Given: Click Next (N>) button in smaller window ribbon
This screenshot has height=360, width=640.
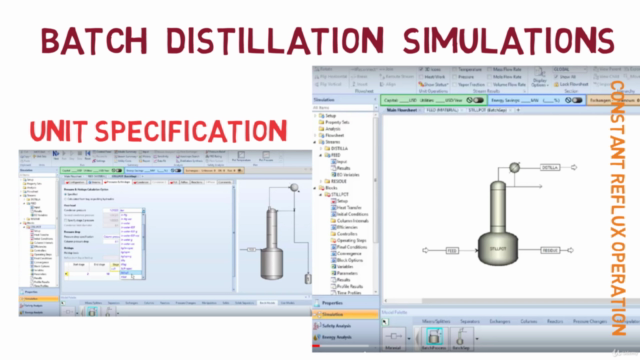Looking at the screenshot, I should pos(56,155).
